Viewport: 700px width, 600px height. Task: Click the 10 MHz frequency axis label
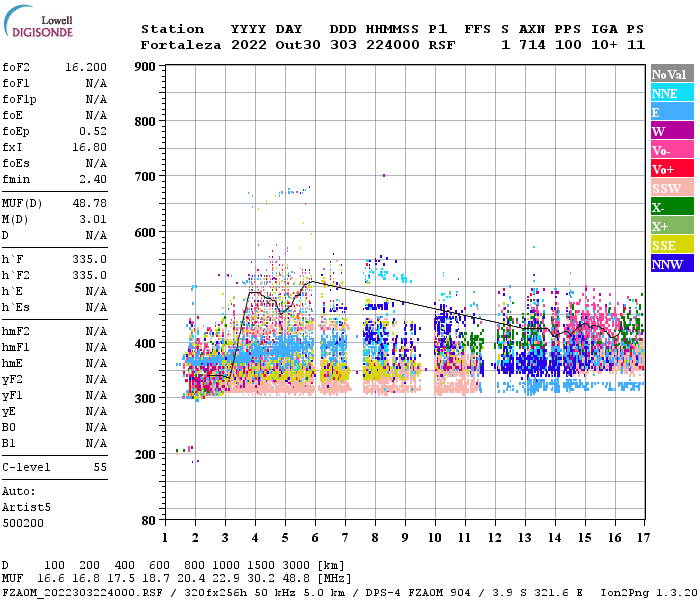click(x=435, y=538)
